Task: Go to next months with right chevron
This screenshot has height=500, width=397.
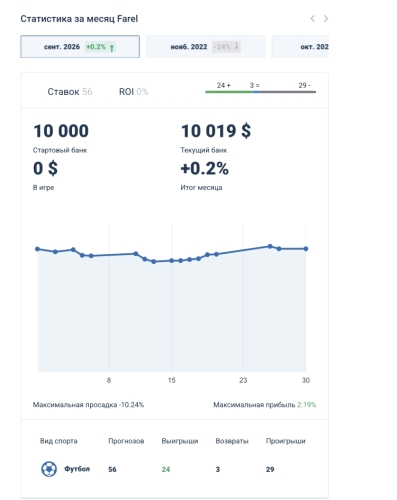Action: pyautogui.click(x=326, y=18)
